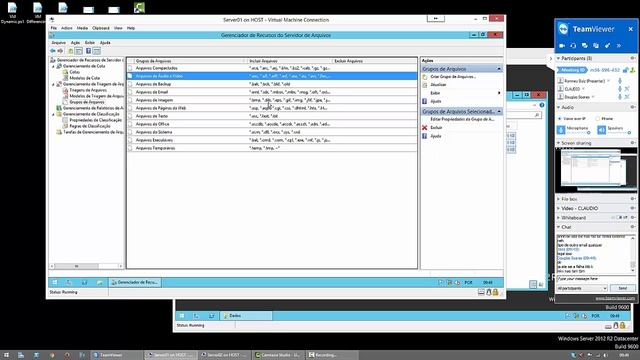
Task: Click the screen sharing preview thumbnail
Action: pyautogui.click(x=596, y=169)
